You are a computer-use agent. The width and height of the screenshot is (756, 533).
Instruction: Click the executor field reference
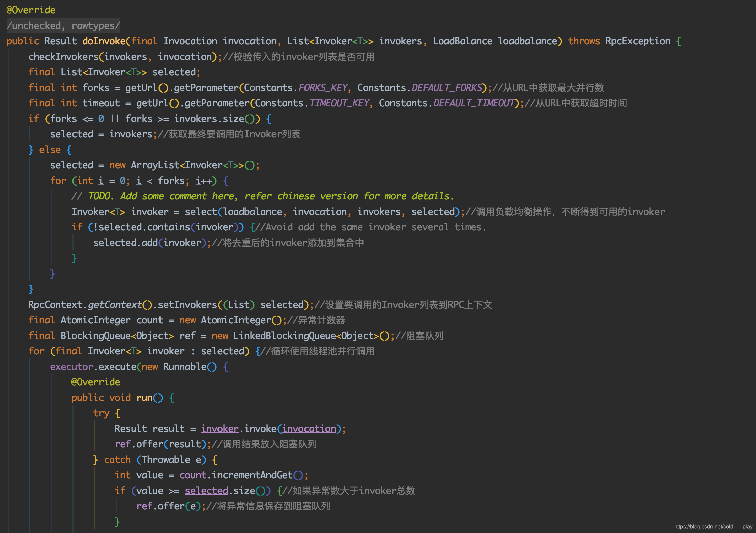pyautogui.click(x=71, y=367)
